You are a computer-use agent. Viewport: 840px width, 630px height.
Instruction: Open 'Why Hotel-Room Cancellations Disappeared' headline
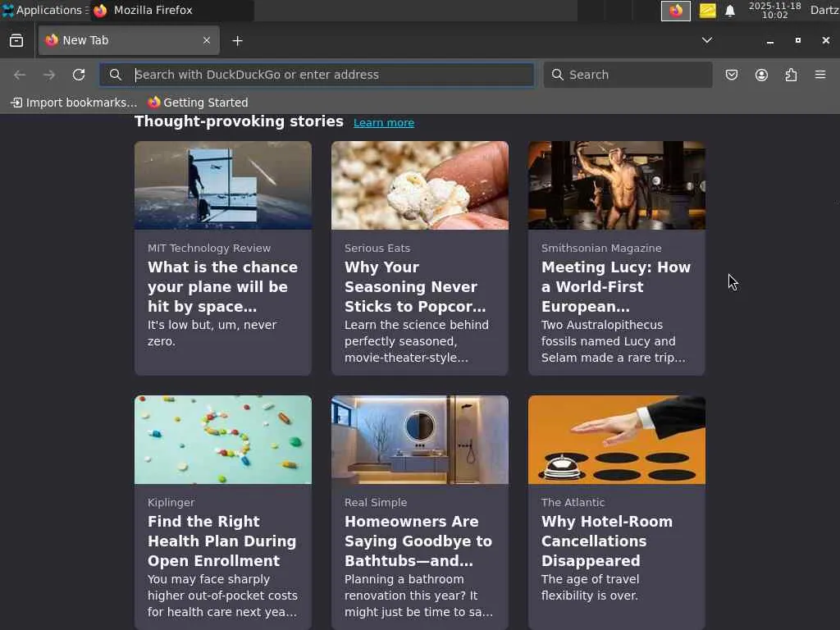(607, 541)
